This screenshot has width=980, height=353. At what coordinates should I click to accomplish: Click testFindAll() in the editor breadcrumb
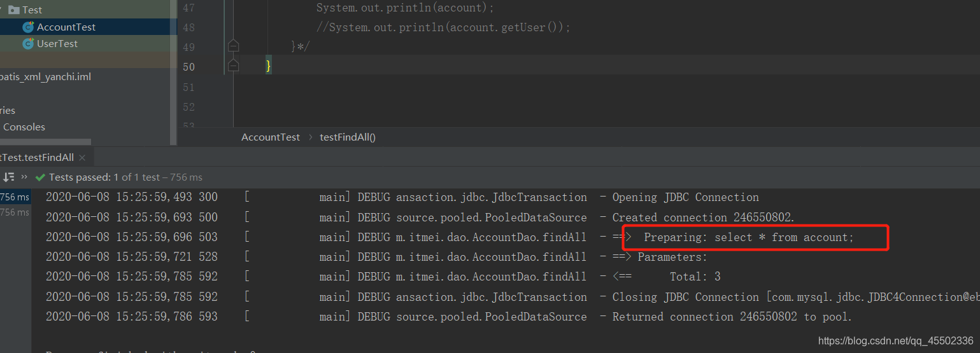[348, 137]
